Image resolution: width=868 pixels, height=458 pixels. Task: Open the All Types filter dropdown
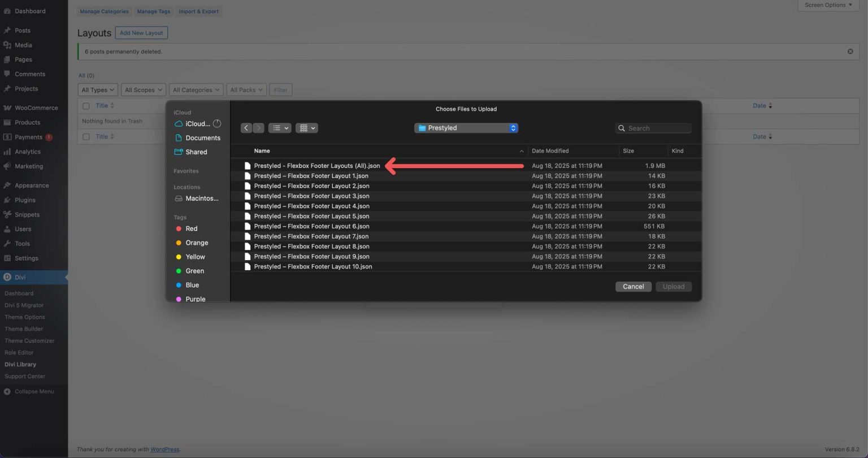(98, 90)
